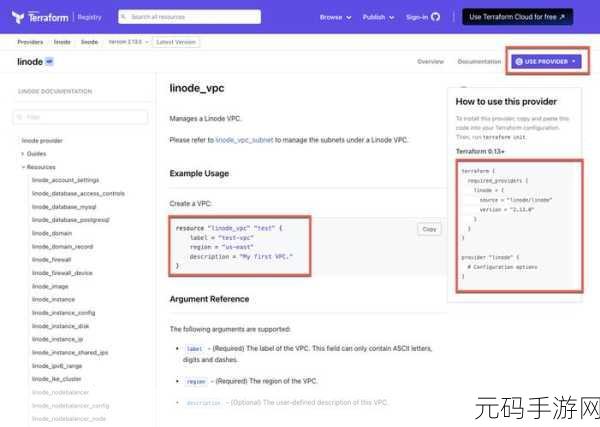This screenshot has width=600, height=427.
Task: Open the USE PROVIDER dropdown button
Action: coord(546,61)
